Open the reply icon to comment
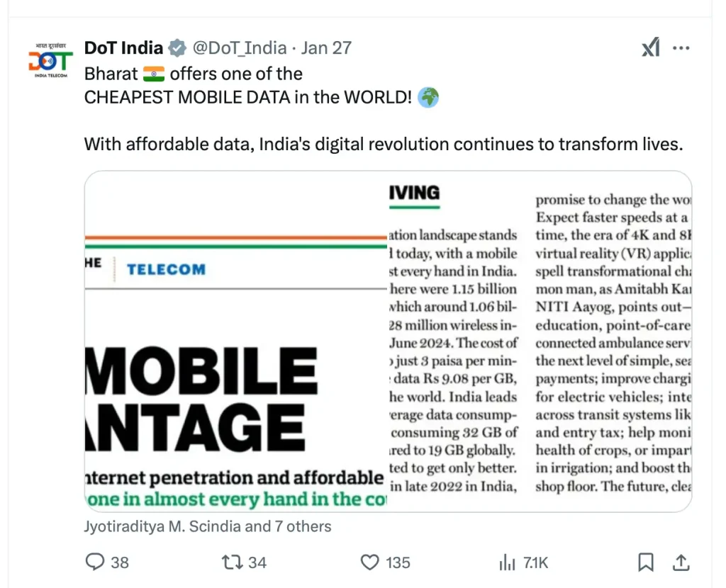 click(x=95, y=562)
